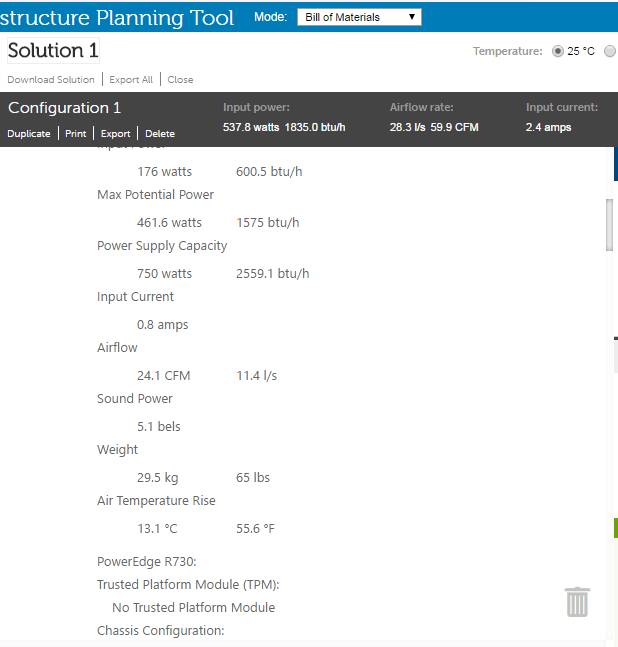Delete Configuration 1
This screenshot has height=647, width=618.
(x=160, y=134)
